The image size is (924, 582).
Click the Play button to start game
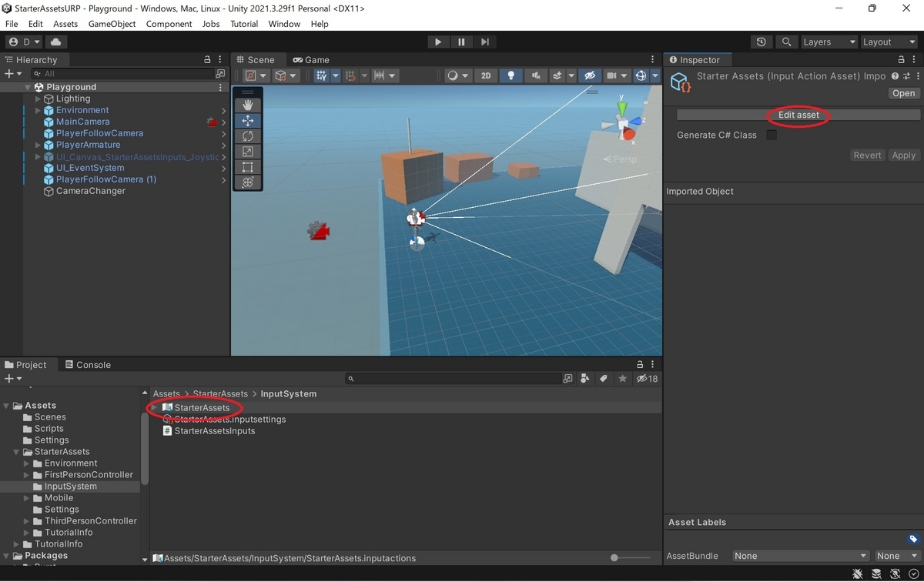point(437,42)
